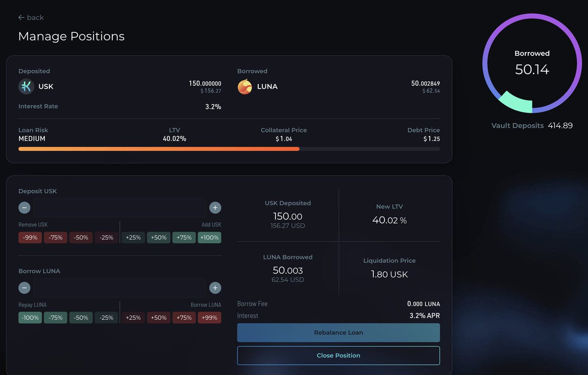
Task: Click the New LTV 40.02 % value
Action: point(390,220)
